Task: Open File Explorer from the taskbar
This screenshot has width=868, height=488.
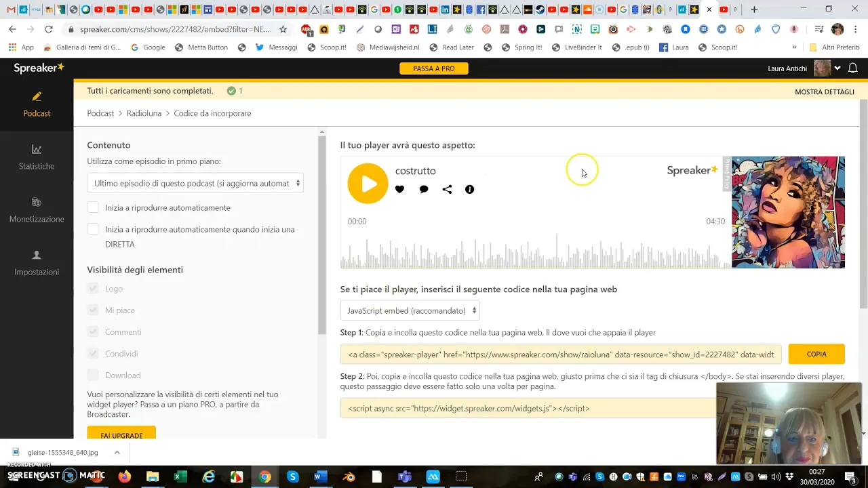Action: (x=152, y=476)
